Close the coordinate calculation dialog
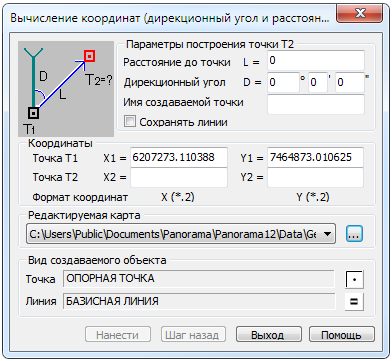This screenshot has width=392, height=361. [x=360, y=14]
